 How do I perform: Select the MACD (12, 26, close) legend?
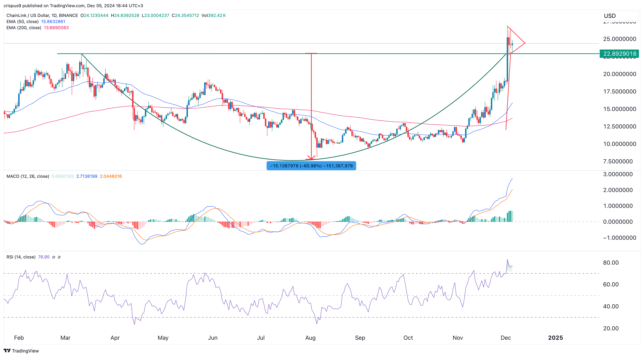pyautogui.click(x=28, y=176)
